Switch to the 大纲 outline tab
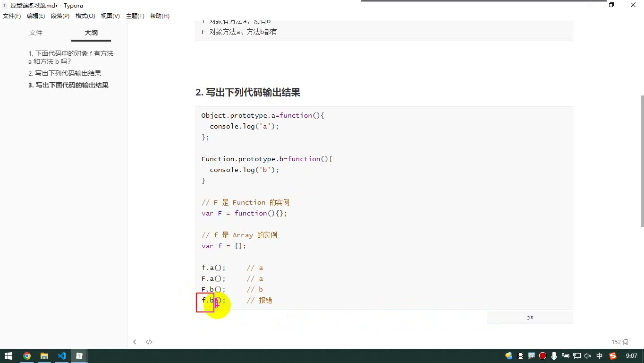The image size is (644, 363). tap(91, 33)
